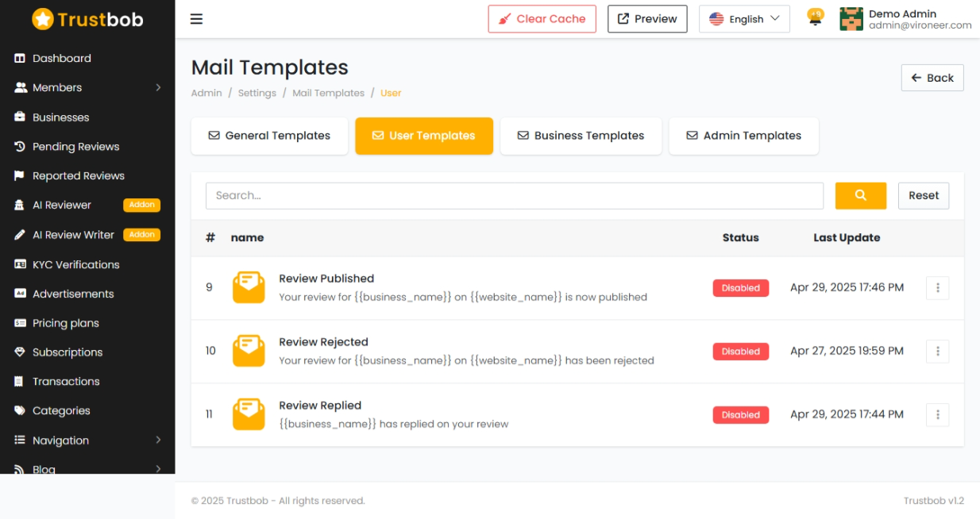Open actions menu for Review Replied row
The width and height of the screenshot is (980, 519).
pos(937,415)
